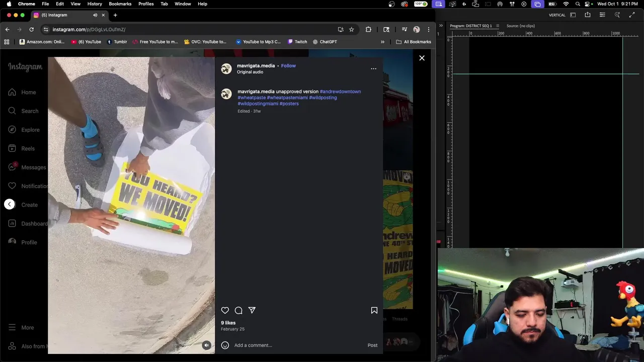The width and height of the screenshot is (644, 362).
Task: Open the Twitch bookmark
Action: pyautogui.click(x=297, y=42)
